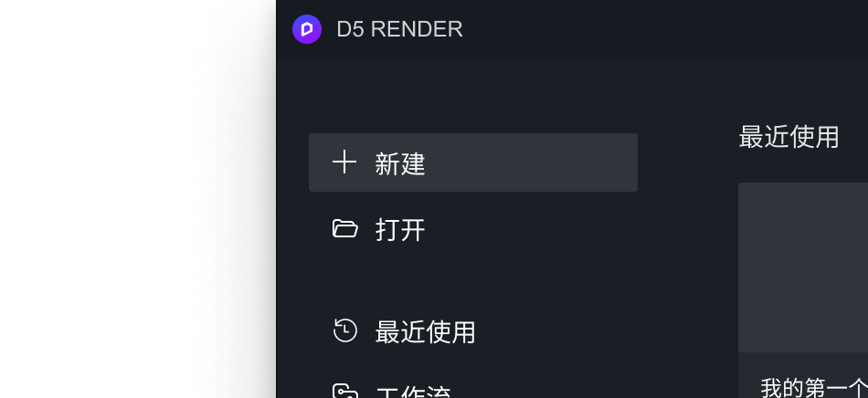Screen dimensions: 868x398
Task: Click the blank sidebar gap between 打开 and 最近使用
Action: click(x=473, y=279)
